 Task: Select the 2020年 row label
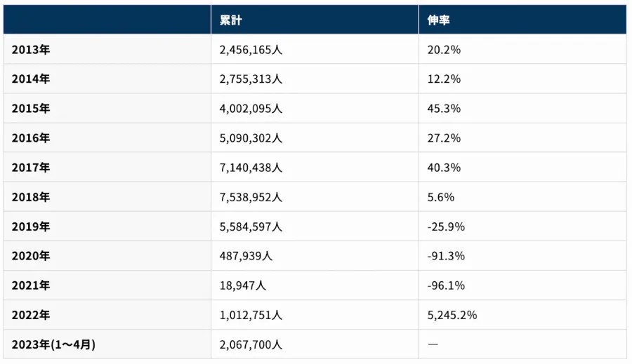click(x=31, y=256)
